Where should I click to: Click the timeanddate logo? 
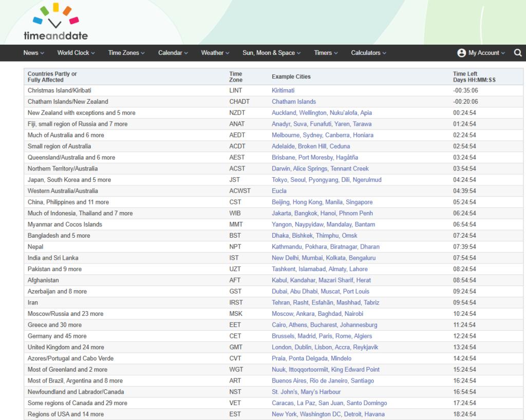pyautogui.click(x=55, y=23)
